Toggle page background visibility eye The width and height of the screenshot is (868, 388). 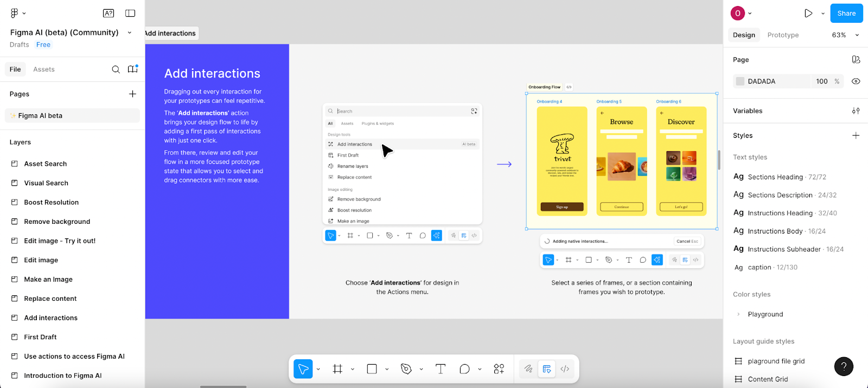coord(856,81)
